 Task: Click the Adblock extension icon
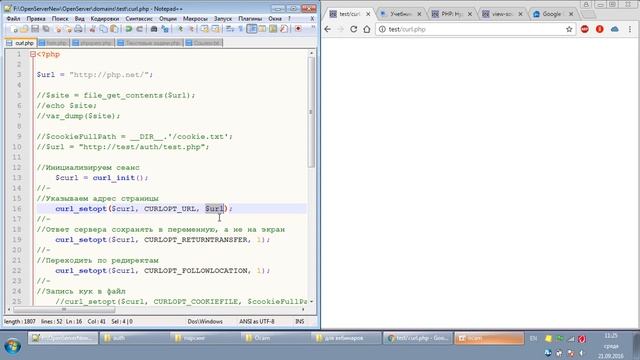click(584, 29)
